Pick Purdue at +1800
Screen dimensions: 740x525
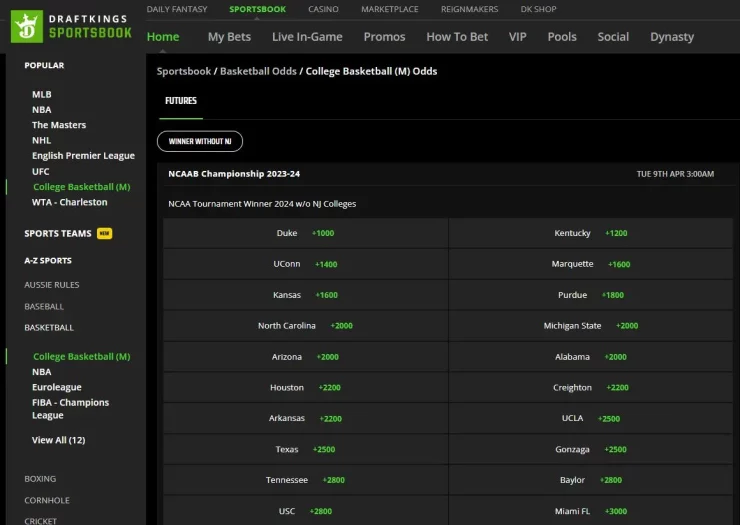[x=590, y=295]
